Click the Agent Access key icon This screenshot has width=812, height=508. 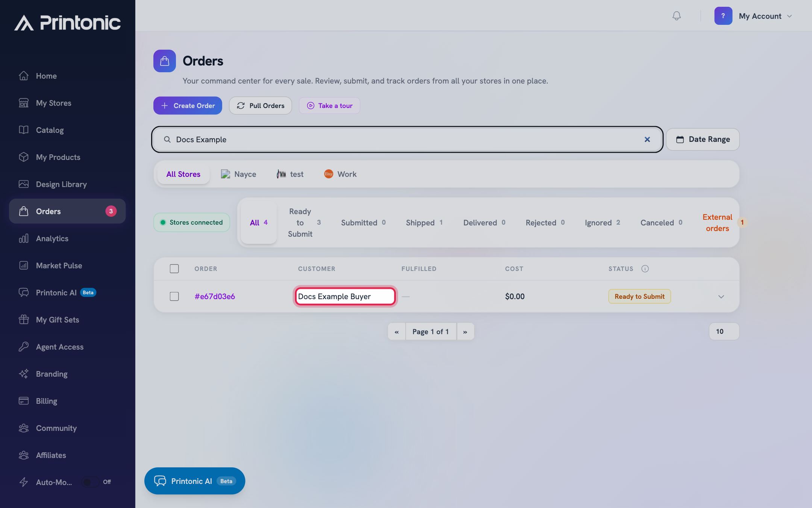pos(24,347)
